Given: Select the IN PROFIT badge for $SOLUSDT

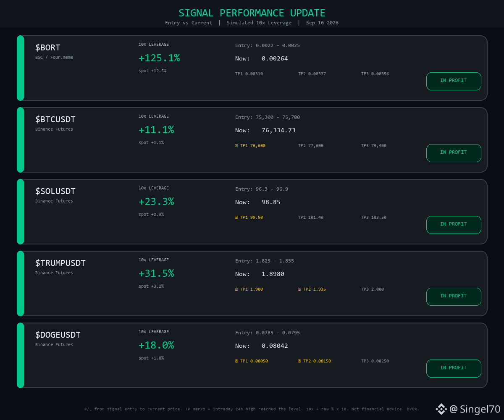Looking at the screenshot, I should coord(454,225).
